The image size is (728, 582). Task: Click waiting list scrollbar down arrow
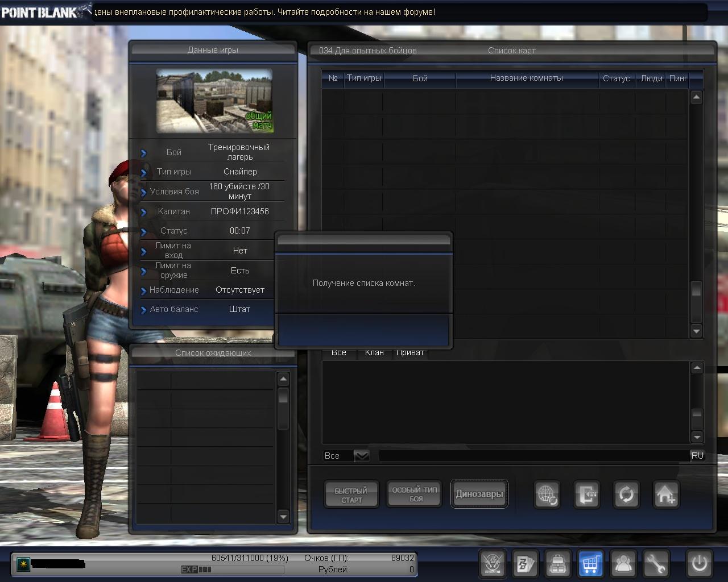tap(283, 516)
